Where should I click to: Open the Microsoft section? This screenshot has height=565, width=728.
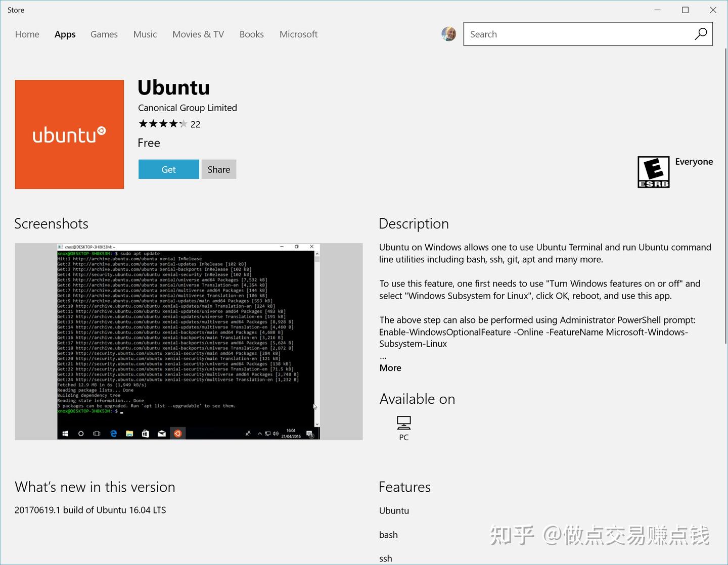tap(298, 34)
